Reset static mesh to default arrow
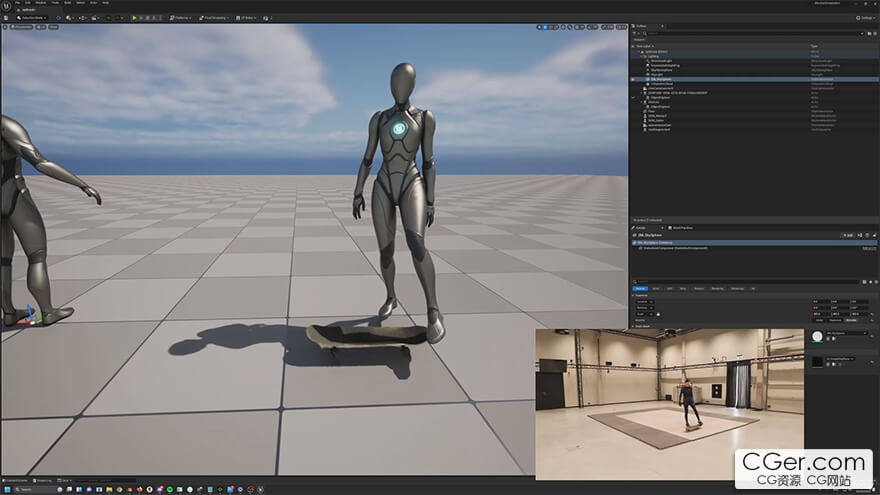The width and height of the screenshot is (880, 495). click(872, 336)
